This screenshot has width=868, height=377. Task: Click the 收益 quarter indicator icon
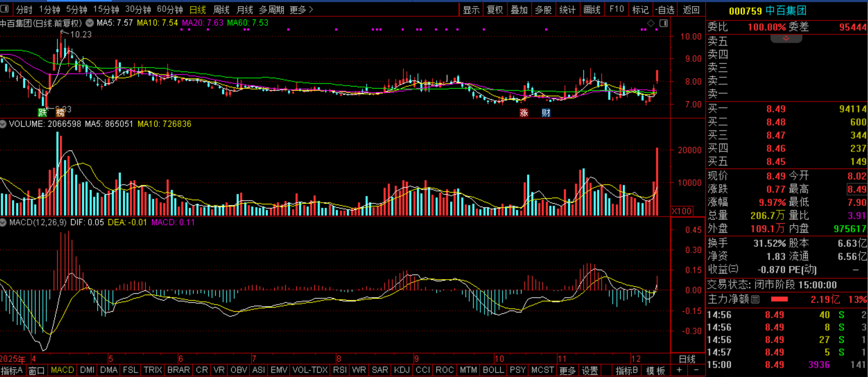[734, 269]
